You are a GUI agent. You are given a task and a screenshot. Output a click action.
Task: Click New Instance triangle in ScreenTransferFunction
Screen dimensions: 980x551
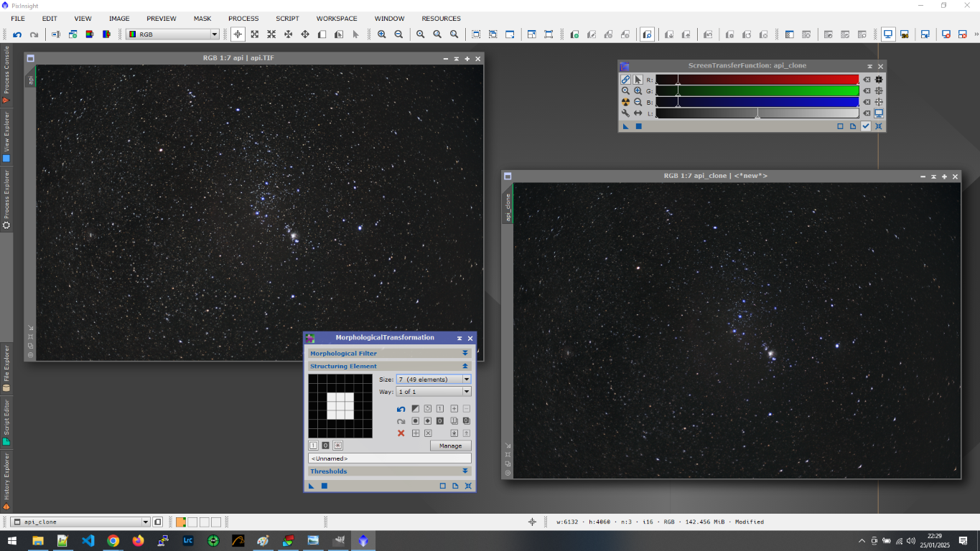click(x=626, y=126)
